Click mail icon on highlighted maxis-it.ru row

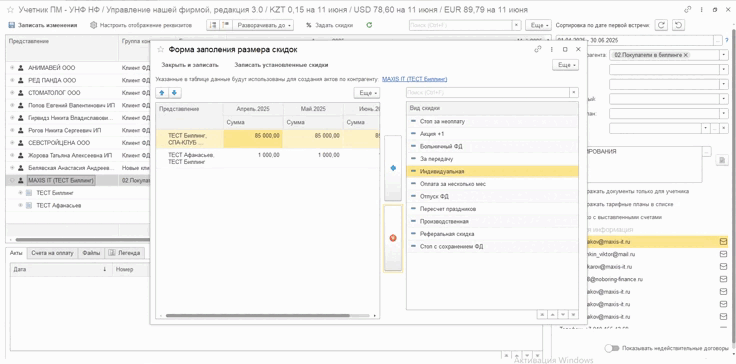(x=723, y=241)
